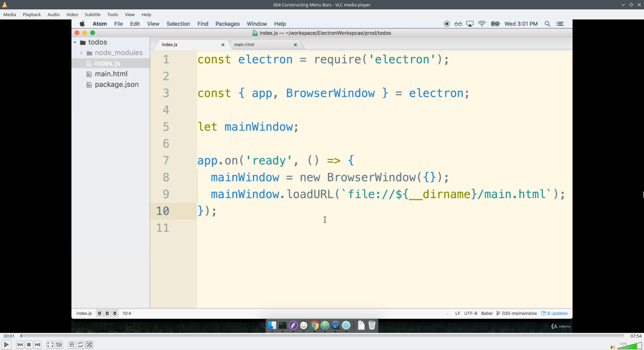Open the VLC Playback menu
The height and width of the screenshot is (350, 644).
pyautogui.click(x=32, y=14)
